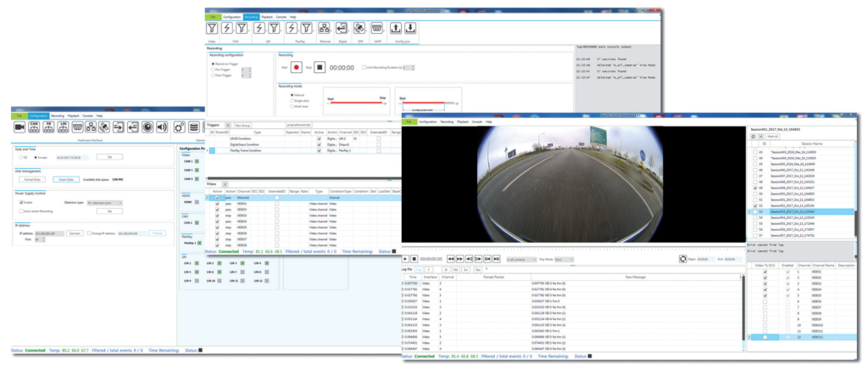This screenshot has height=370, width=868.
Task: Open the Play Mode dropdown
Action: click(x=564, y=259)
